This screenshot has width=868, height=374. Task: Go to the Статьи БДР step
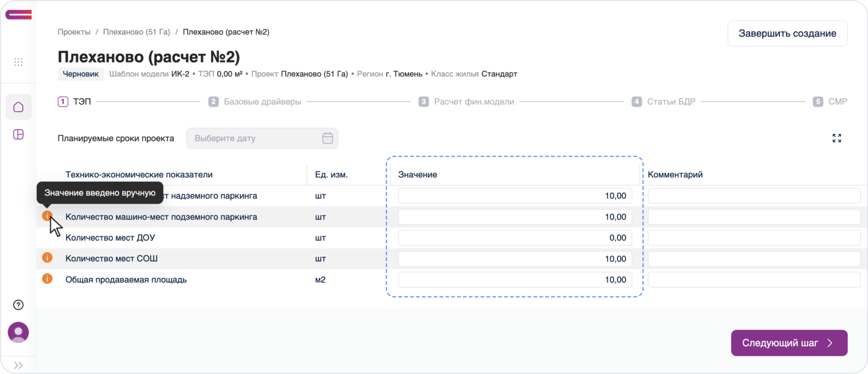[x=663, y=102]
